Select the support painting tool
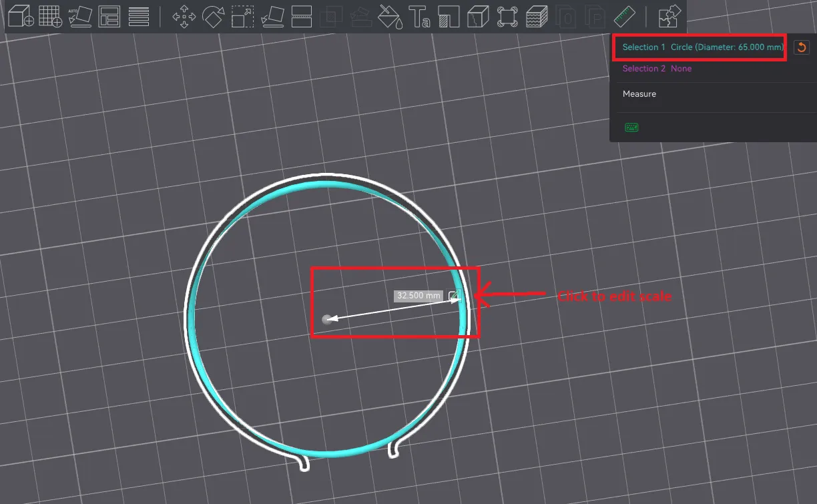Viewport: 817px width, 504px height. pos(449,16)
